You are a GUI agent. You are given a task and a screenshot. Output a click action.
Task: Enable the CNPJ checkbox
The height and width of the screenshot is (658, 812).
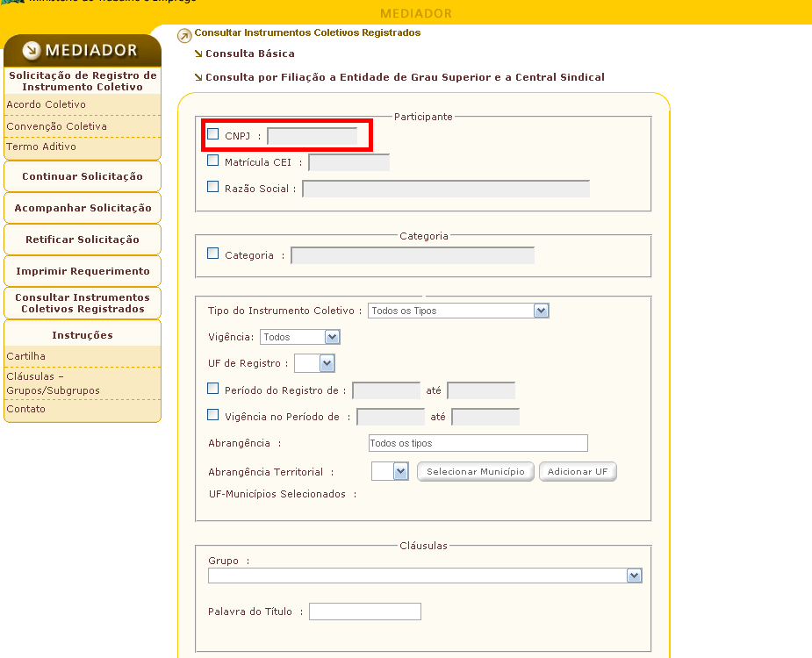coord(213,134)
